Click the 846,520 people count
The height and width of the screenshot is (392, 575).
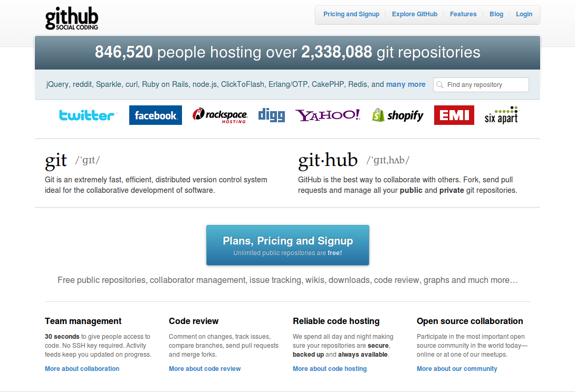(x=123, y=52)
